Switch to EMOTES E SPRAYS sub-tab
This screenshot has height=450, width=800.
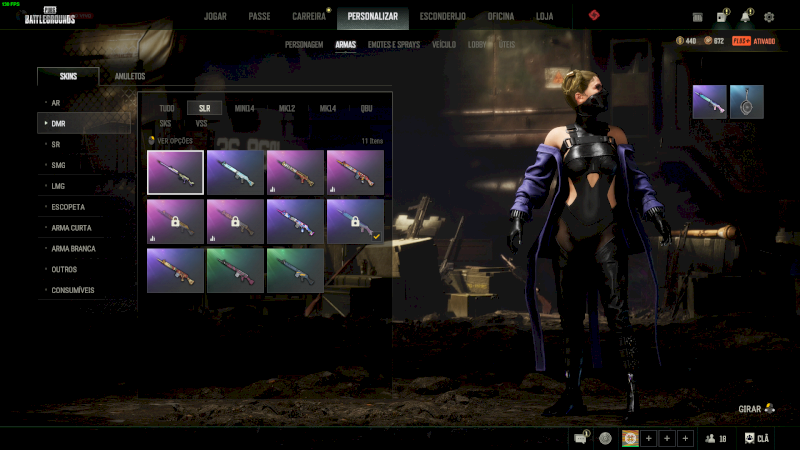click(x=394, y=45)
